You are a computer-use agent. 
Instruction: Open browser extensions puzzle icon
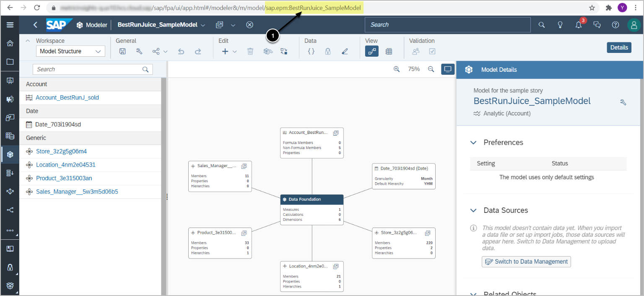tap(609, 8)
